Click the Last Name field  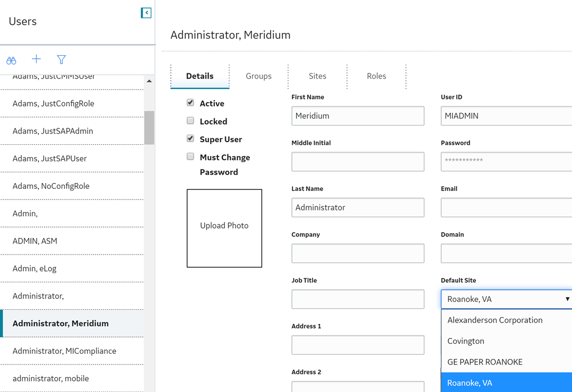pyautogui.click(x=358, y=207)
